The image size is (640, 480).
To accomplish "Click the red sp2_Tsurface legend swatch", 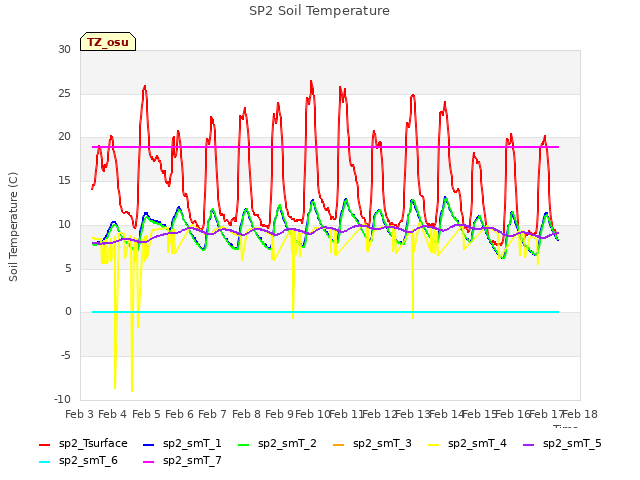I will 44,444.
